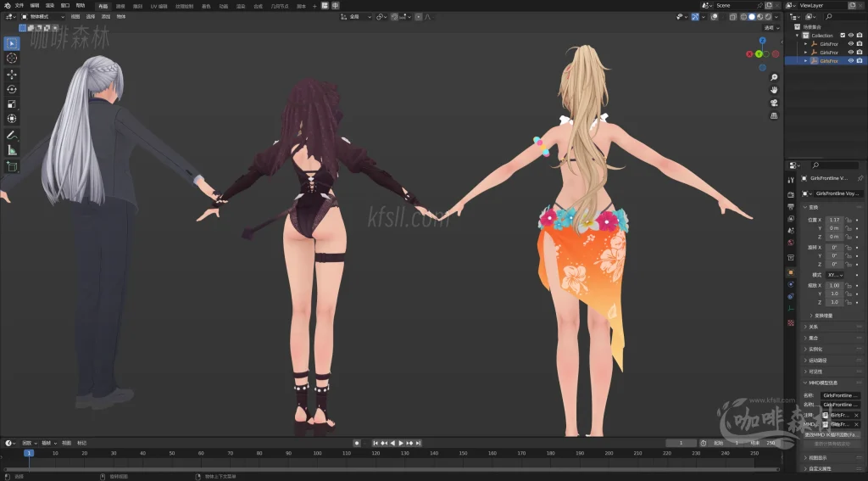Open the Render properties tab

pos(791,194)
